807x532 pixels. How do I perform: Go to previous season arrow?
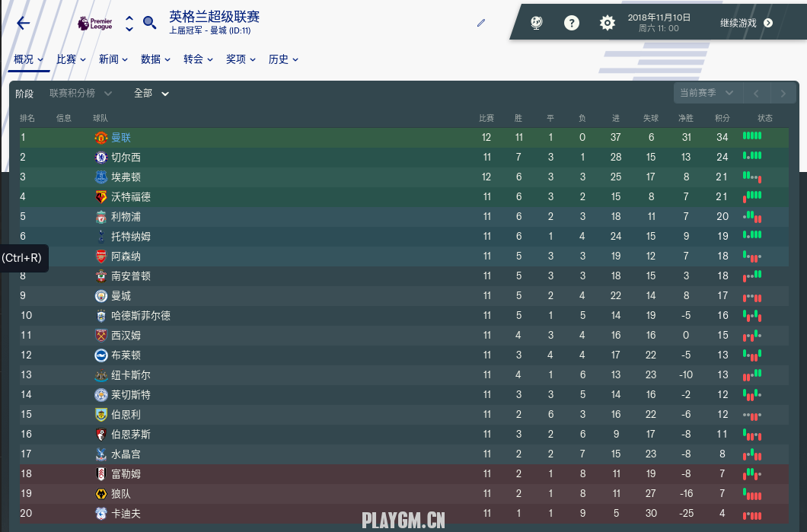(756, 93)
